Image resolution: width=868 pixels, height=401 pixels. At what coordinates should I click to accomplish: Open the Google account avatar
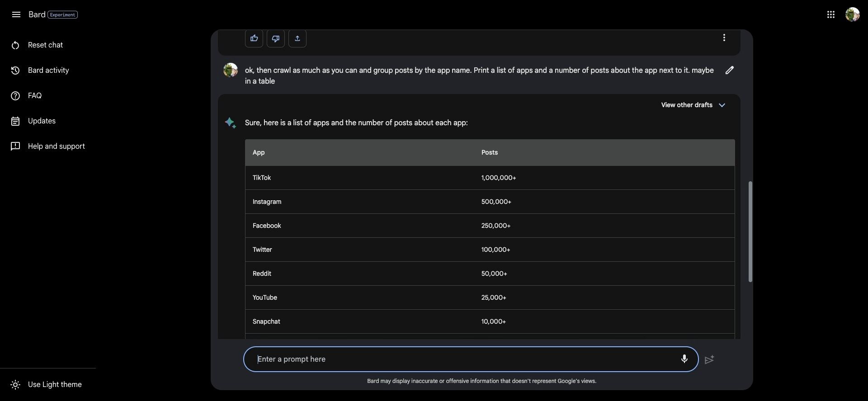852,14
